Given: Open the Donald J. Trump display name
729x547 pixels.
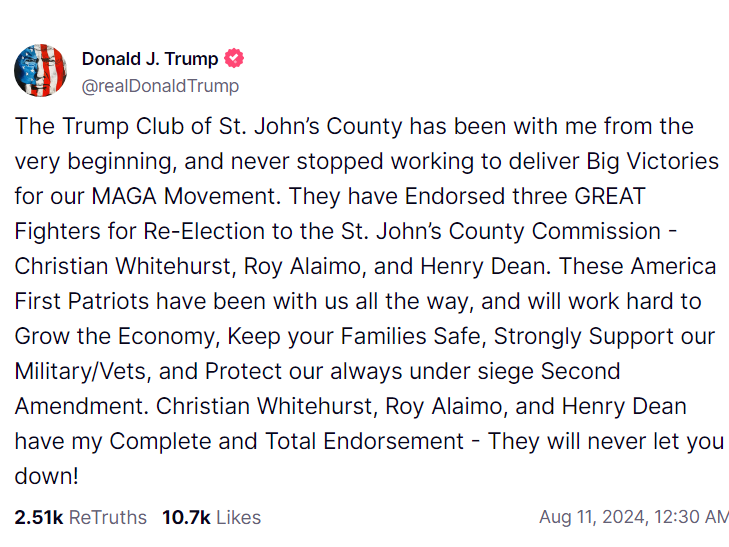Looking at the screenshot, I should pyautogui.click(x=149, y=59).
